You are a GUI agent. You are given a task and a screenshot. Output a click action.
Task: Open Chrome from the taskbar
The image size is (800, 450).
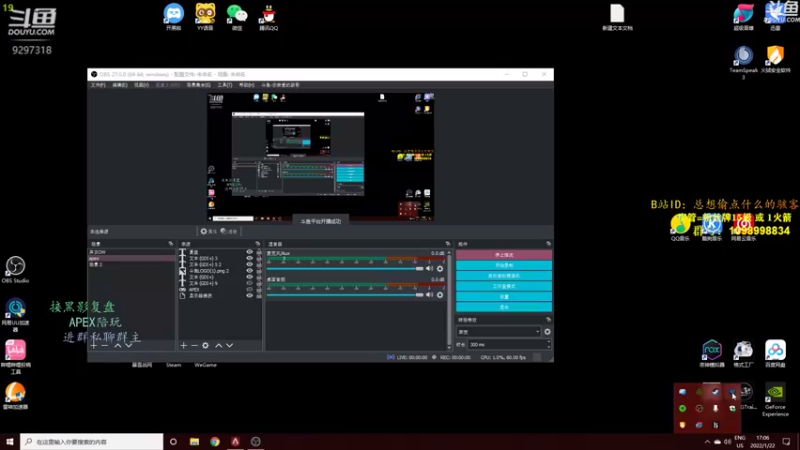(215, 441)
